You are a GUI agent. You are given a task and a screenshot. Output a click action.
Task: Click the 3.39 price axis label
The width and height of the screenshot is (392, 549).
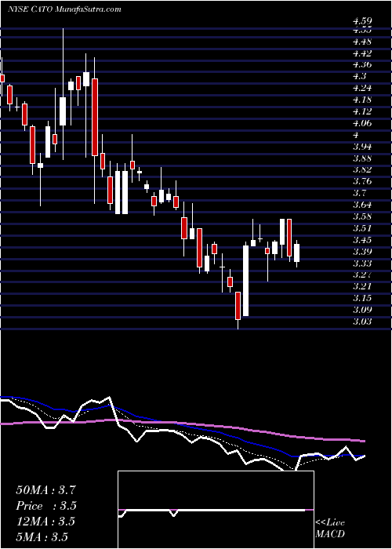362,251
